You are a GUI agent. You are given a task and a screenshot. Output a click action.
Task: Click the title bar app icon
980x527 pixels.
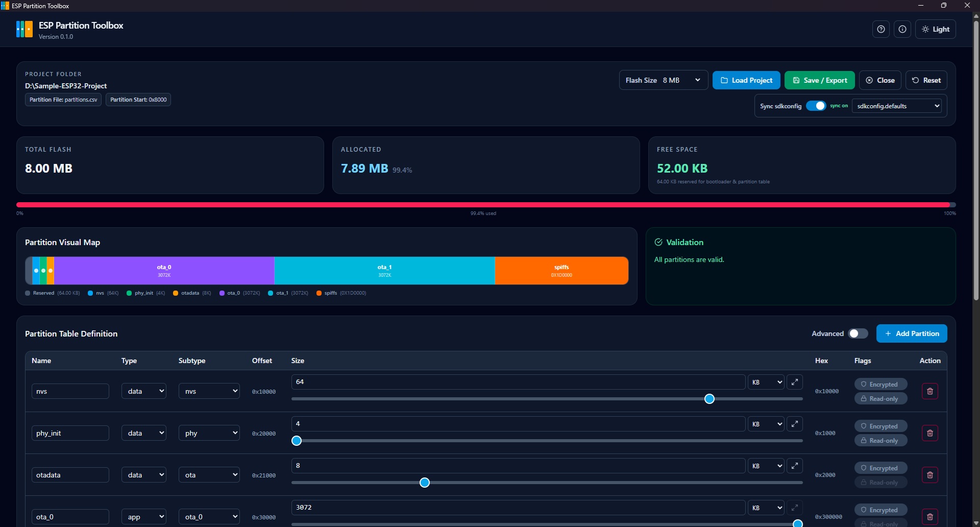(x=5, y=6)
